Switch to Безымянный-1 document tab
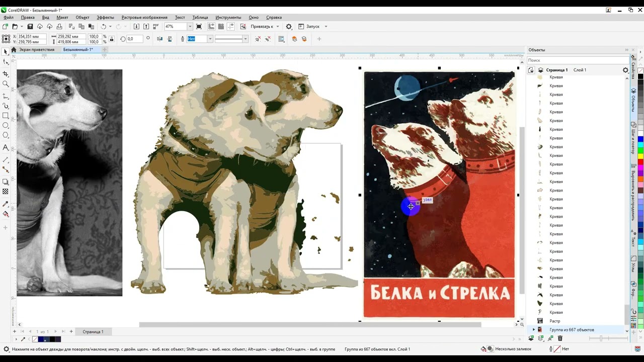Viewport: 644px width, 362px height. click(78, 50)
